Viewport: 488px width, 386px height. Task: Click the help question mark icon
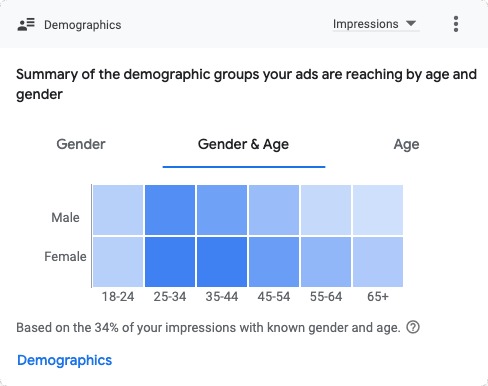(413, 327)
